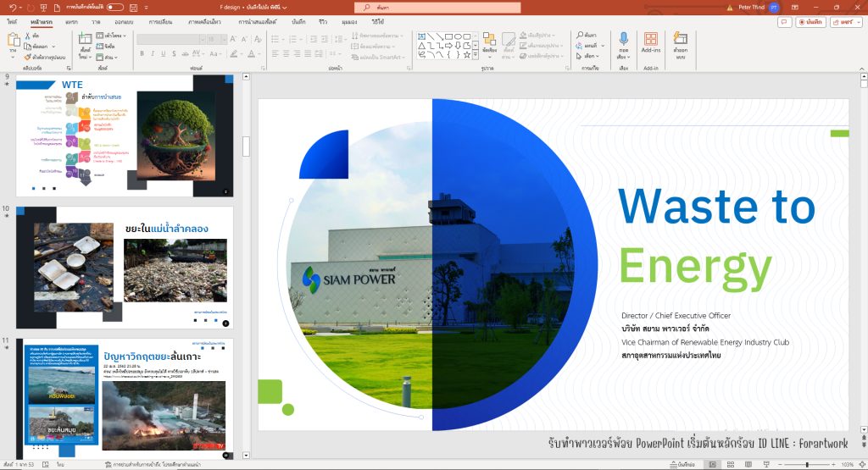Click the Reset slide button
This screenshot has height=470, width=868.
pyautogui.click(x=106, y=47)
